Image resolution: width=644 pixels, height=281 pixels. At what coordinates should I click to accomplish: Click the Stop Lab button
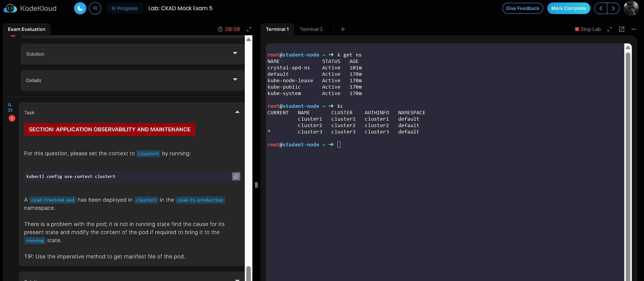point(588,29)
